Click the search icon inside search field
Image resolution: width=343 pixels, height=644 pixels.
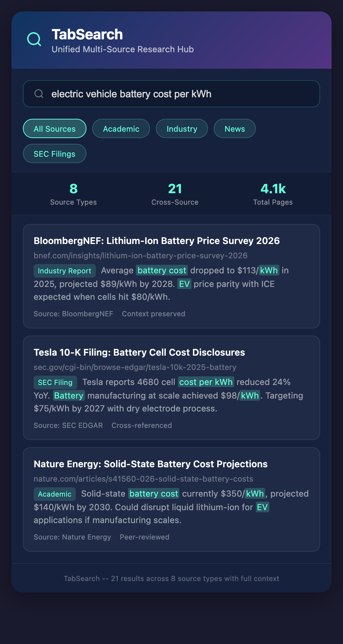(39, 94)
